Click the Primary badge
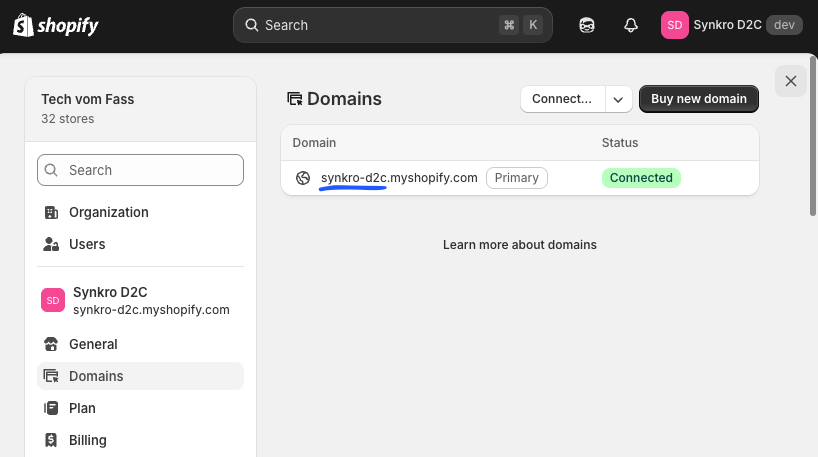The width and height of the screenshot is (818, 457). 516,178
